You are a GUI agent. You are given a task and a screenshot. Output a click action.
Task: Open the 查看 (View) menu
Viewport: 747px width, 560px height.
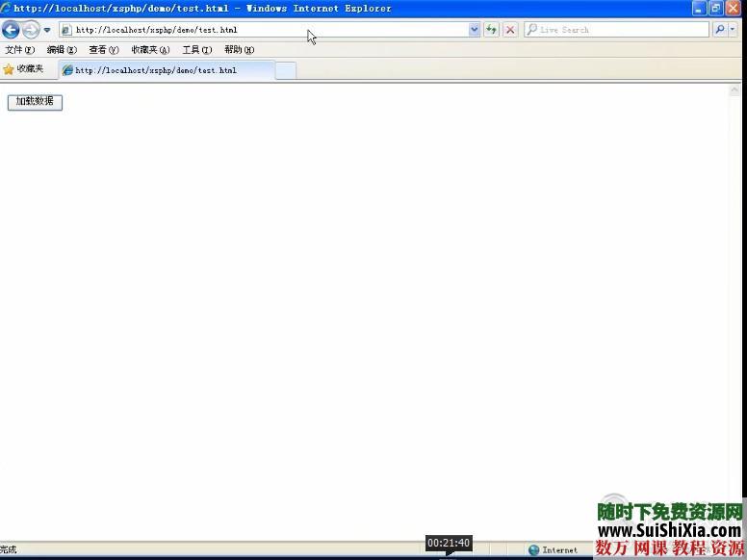click(x=103, y=50)
